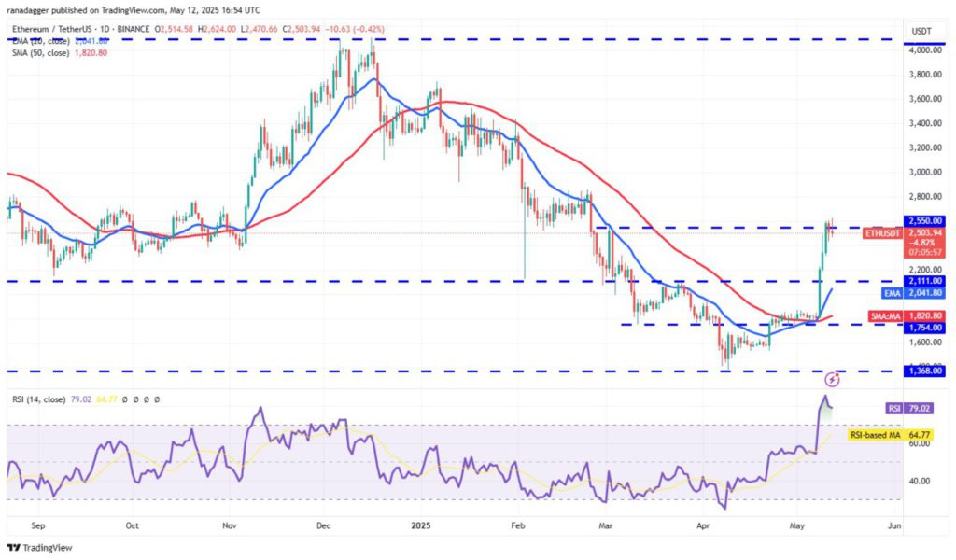Viewport: 956px width, 560px height.
Task: Click the purple lightning event marker icon
Action: (832, 380)
